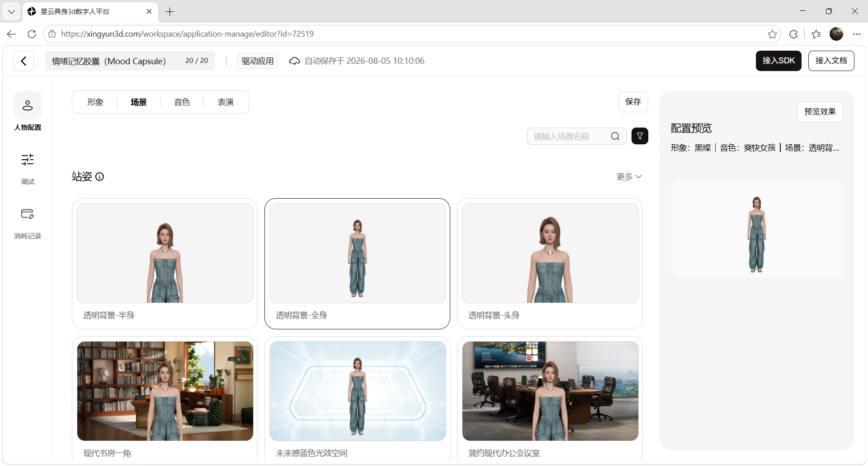Open the browser favorites list icon
This screenshot has height=466, width=868.
[816, 34]
